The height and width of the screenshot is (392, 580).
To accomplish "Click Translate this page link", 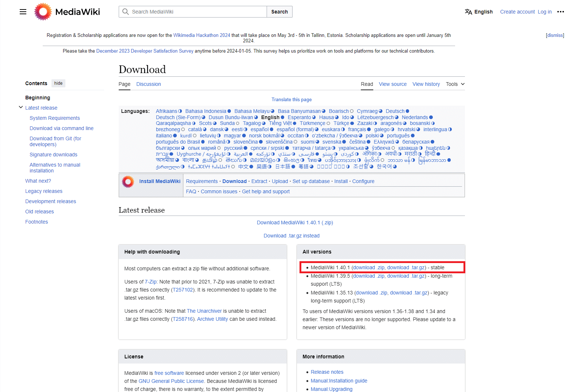I will coord(291,100).
